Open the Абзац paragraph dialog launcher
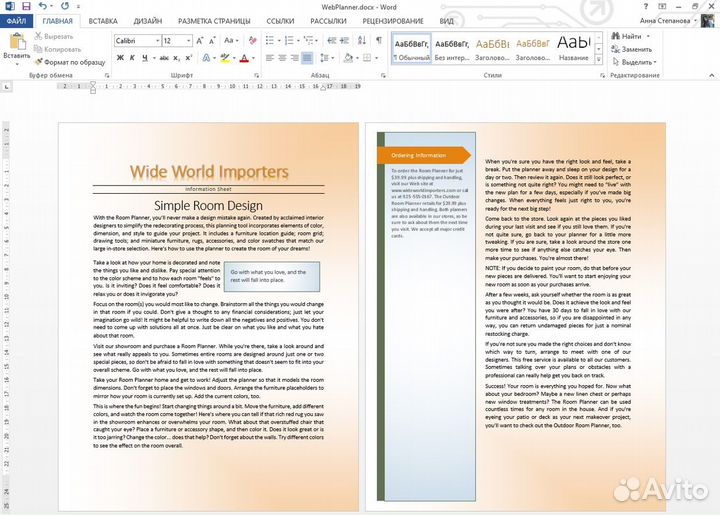 pos(383,75)
